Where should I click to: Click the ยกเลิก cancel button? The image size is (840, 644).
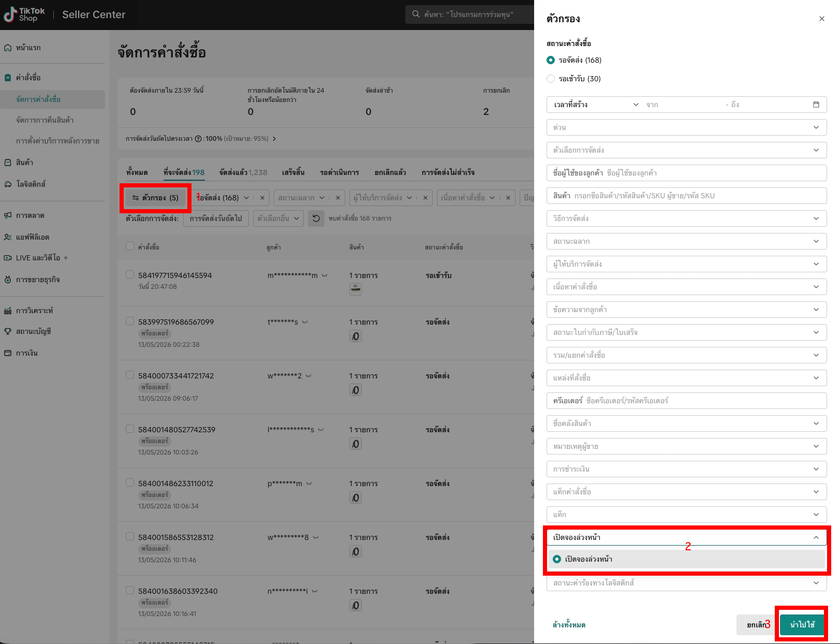(756, 625)
